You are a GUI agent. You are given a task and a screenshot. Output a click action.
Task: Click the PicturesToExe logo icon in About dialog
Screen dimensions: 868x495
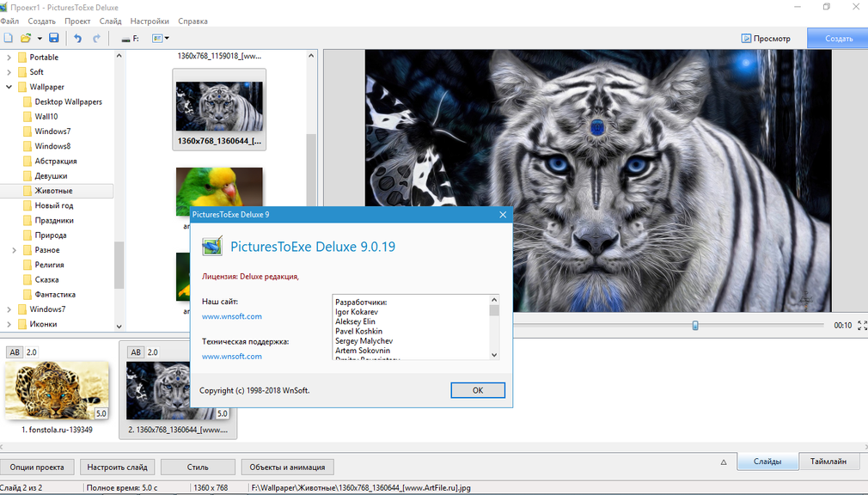coord(212,247)
